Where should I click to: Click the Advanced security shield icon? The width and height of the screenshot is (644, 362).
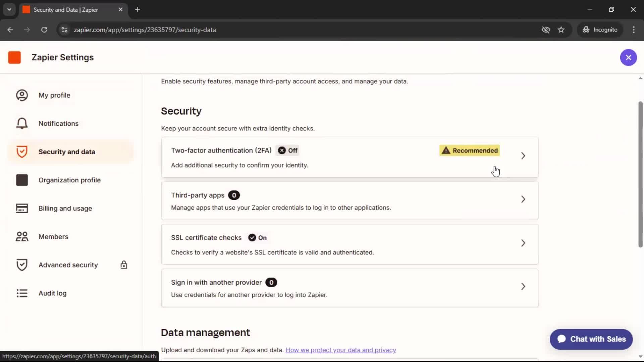tap(22, 265)
